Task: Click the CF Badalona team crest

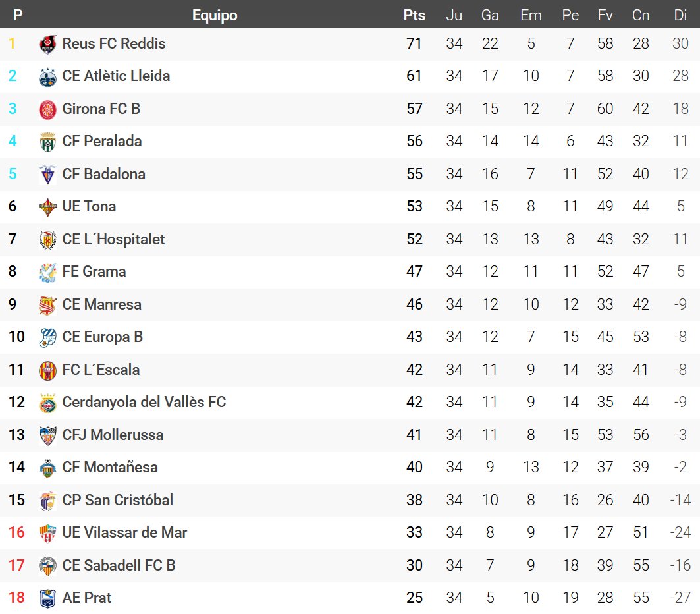Action: (x=48, y=175)
